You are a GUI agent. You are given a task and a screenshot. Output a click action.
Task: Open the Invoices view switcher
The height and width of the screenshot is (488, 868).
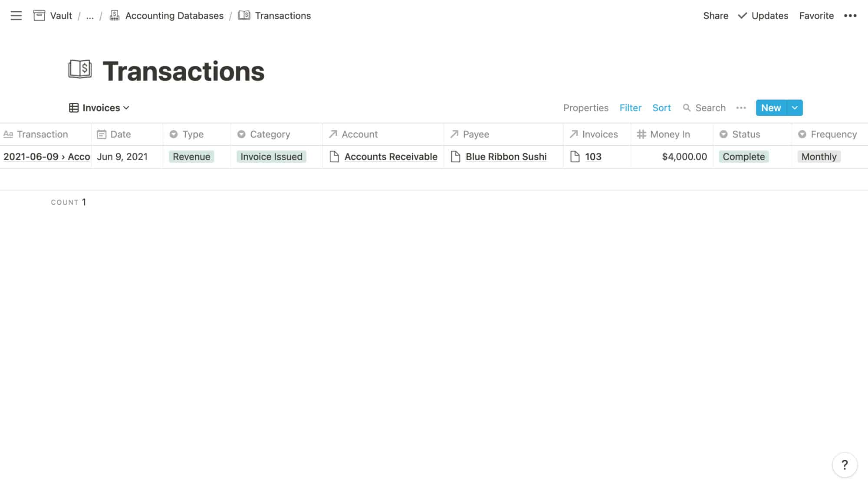tap(99, 108)
